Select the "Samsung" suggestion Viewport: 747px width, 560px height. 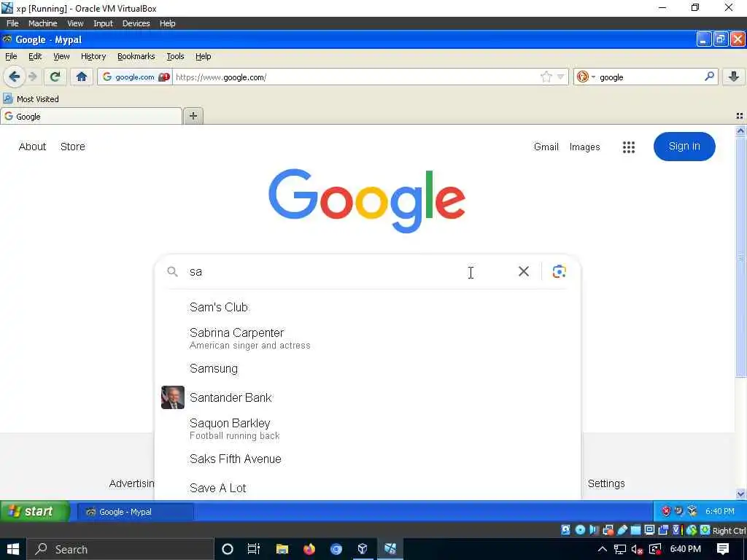[214, 368]
